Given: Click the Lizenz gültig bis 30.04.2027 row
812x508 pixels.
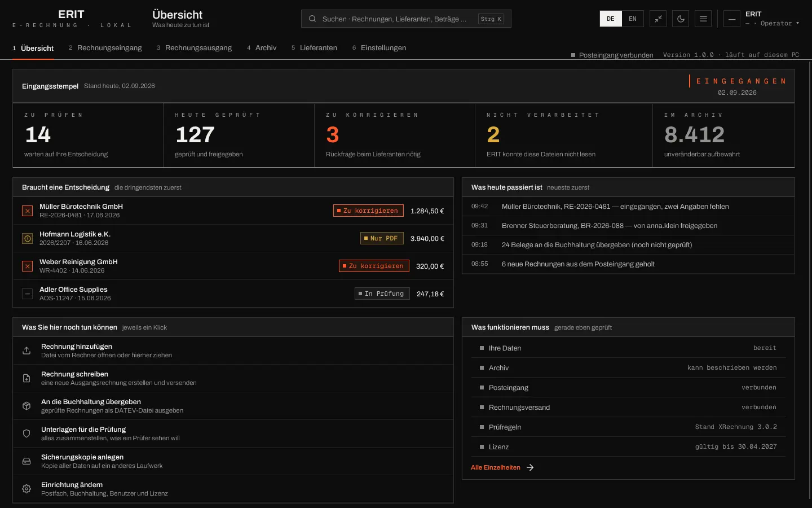Looking at the screenshot, I should (628, 446).
